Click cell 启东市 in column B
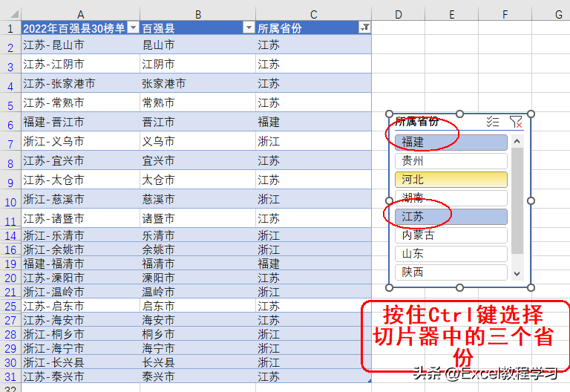 tap(197, 306)
